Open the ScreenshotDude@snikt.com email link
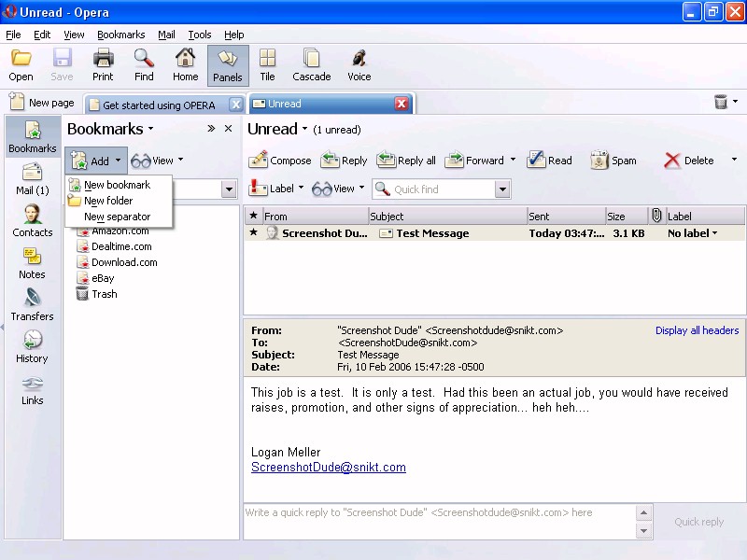Viewport: 747px width, 560px height. pyautogui.click(x=328, y=468)
